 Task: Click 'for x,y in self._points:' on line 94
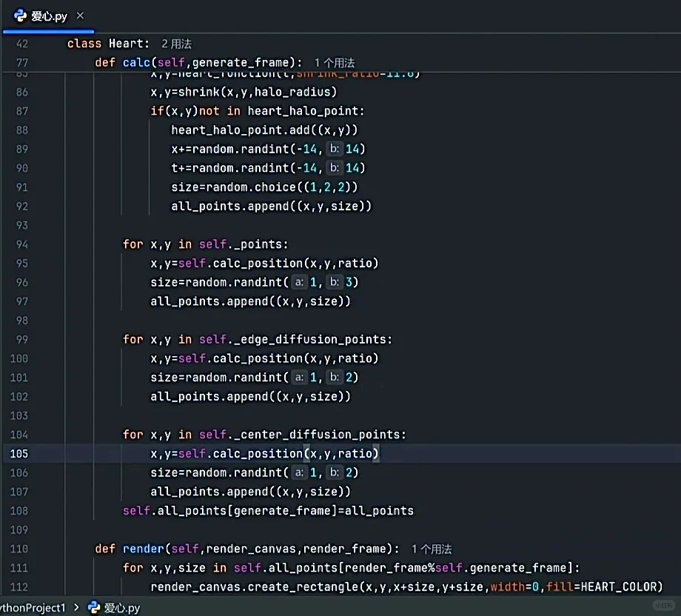tap(206, 244)
